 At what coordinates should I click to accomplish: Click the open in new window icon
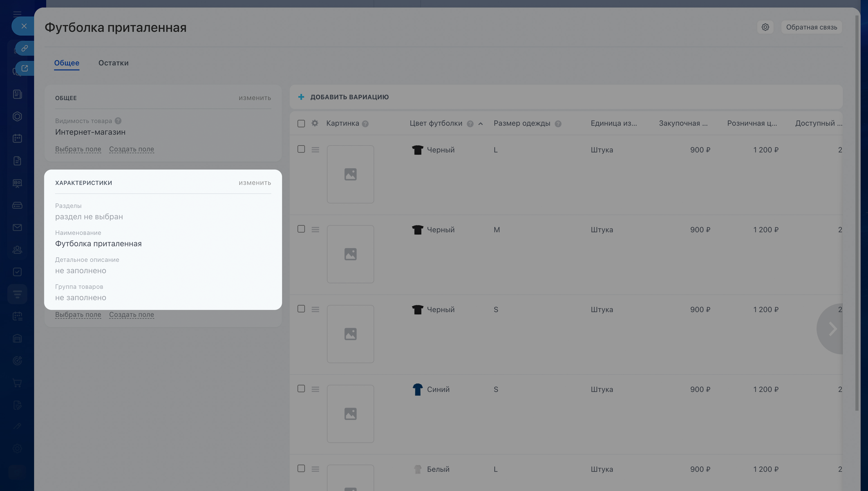point(25,68)
